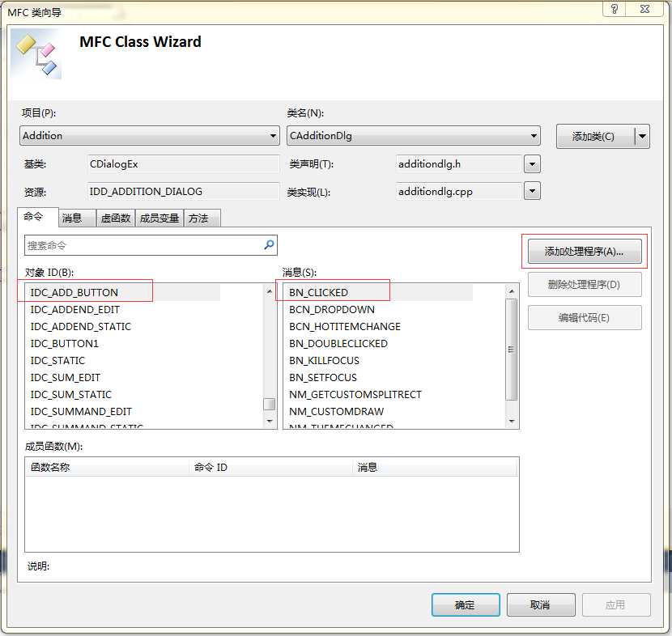Expand the Add Class split button arrow

click(x=642, y=136)
